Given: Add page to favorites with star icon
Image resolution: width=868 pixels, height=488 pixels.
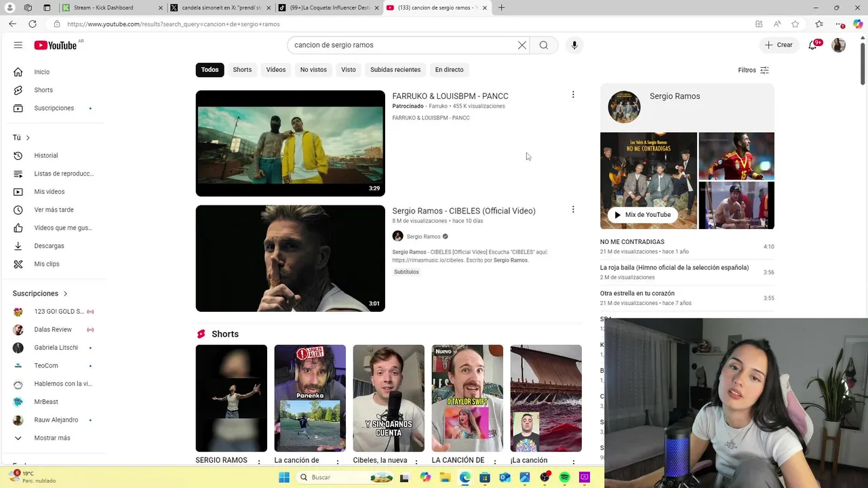Looking at the screenshot, I should coord(795,24).
